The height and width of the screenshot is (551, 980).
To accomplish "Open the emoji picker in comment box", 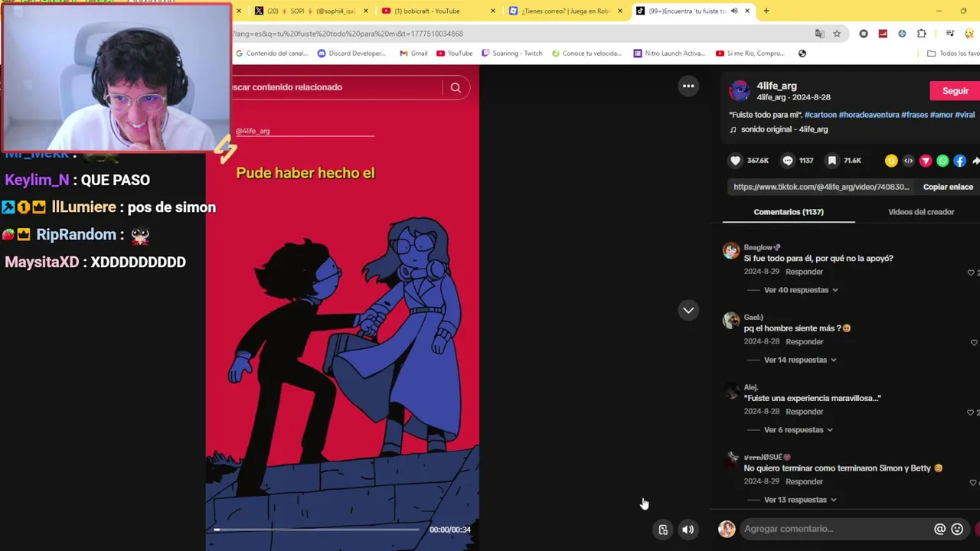I will pyautogui.click(x=957, y=529).
